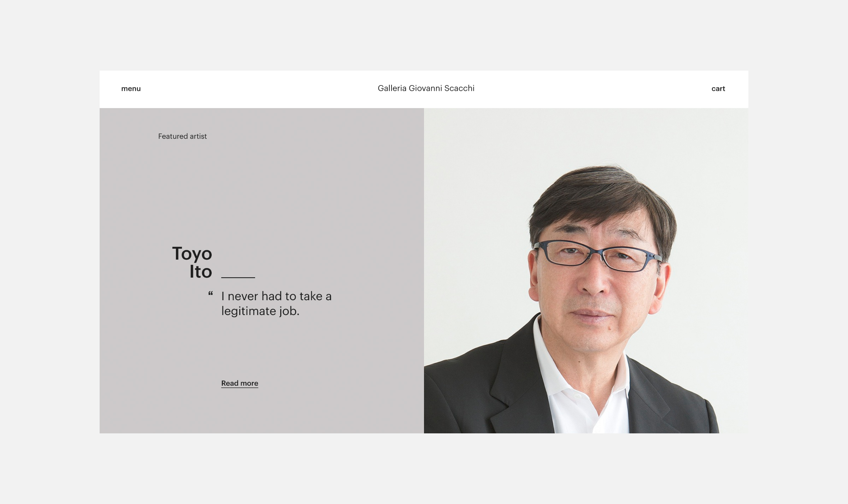Click the Galleria Giovanni Scacchi site title
Viewport: 848px width, 504px height.
[x=426, y=88]
